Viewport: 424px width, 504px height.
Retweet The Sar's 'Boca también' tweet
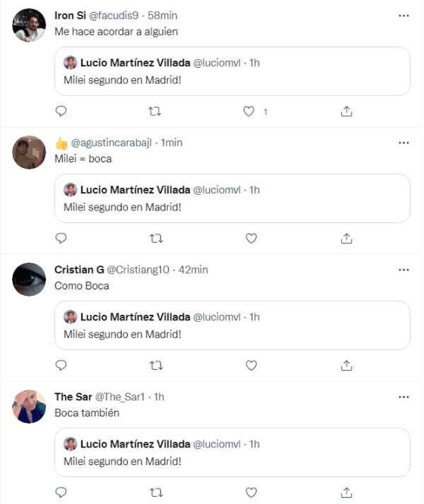156,493
